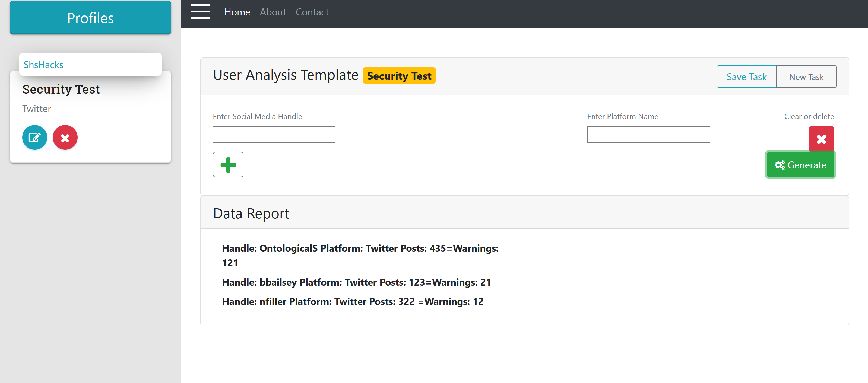Go to the Home nav item

click(x=237, y=12)
